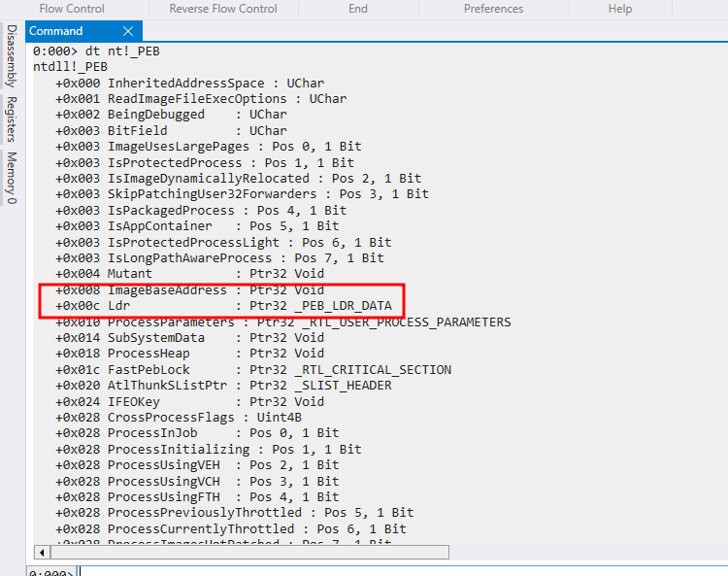Select the End ribbon group label
Image resolution: width=728 pixels, height=576 pixels.
click(358, 9)
